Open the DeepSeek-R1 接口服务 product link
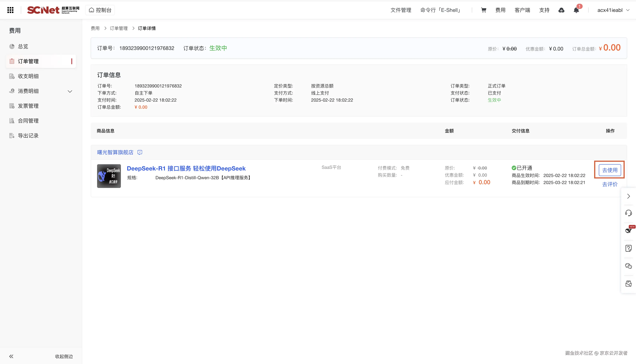 [186, 168]
